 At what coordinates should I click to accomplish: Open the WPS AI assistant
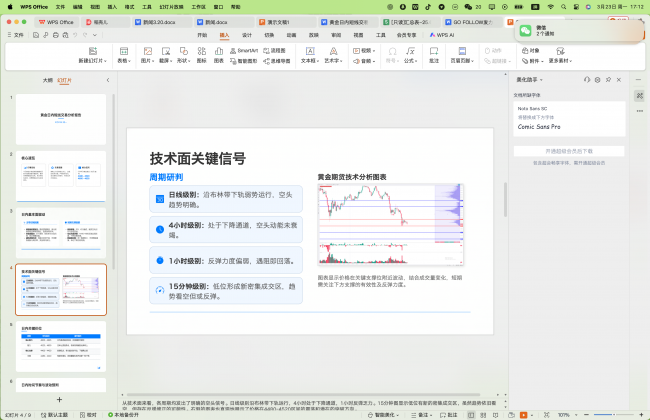pos(439,34)
